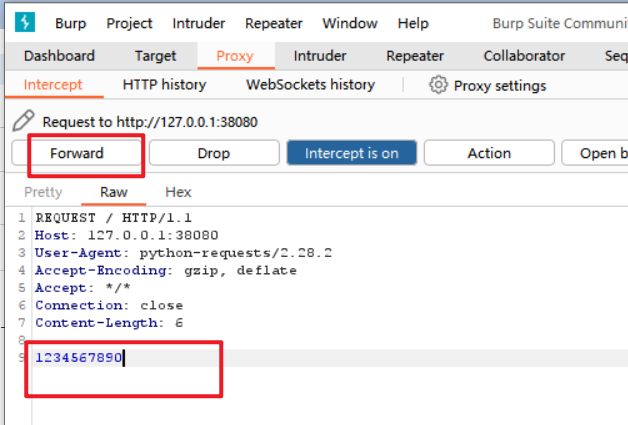Switch message view to Hex

point(178,192)
